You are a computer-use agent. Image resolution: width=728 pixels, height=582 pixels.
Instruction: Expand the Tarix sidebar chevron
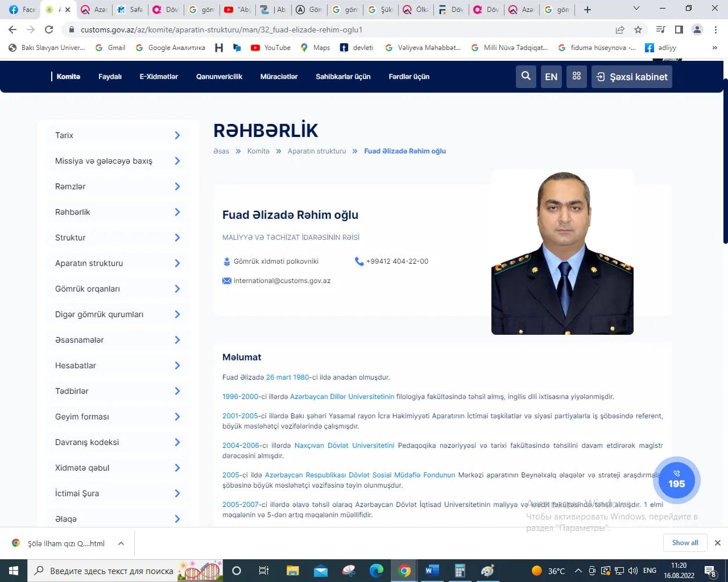(x=177, y=135)
